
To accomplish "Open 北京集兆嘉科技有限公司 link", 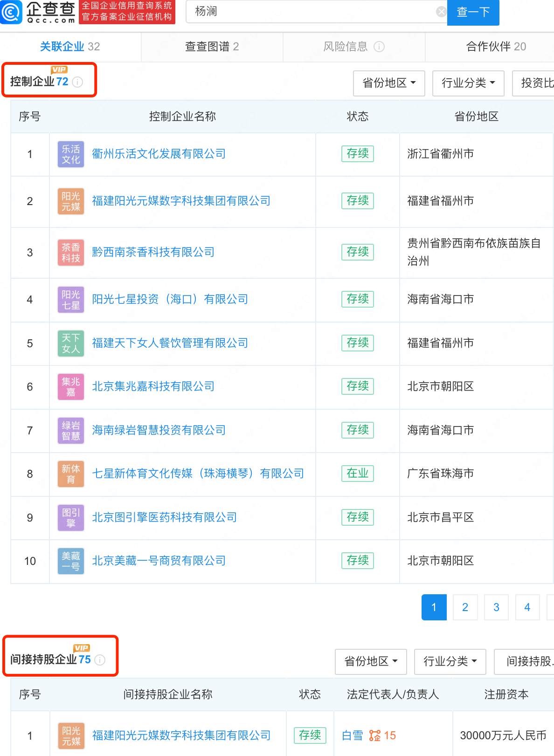I will click(x=153, y=386).
